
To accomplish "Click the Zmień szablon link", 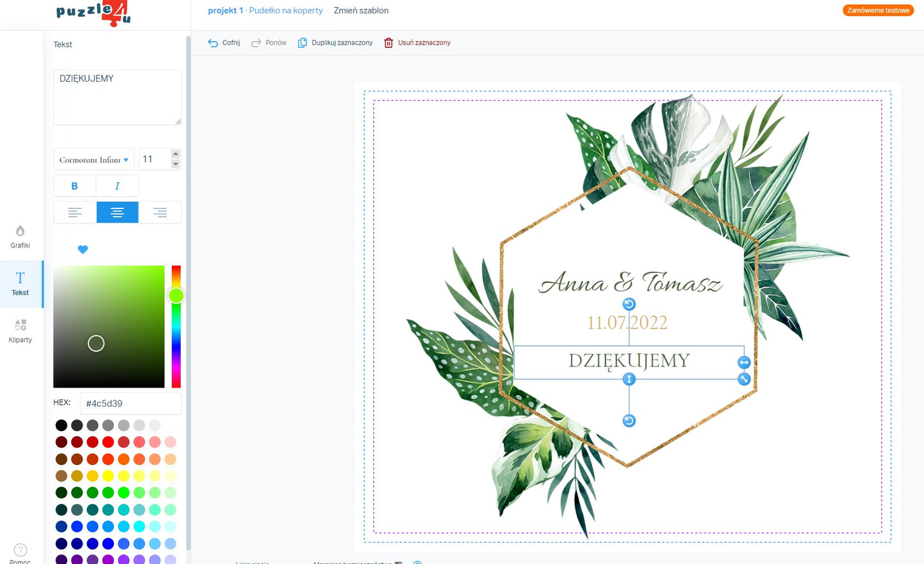I will pos(361,11).
